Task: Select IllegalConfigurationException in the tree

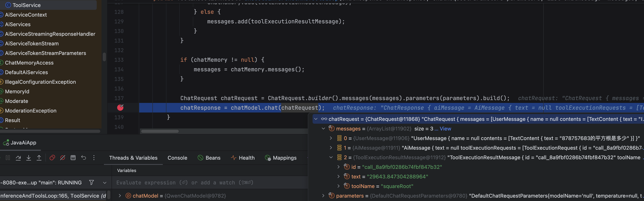Action: tap(40, 82)
